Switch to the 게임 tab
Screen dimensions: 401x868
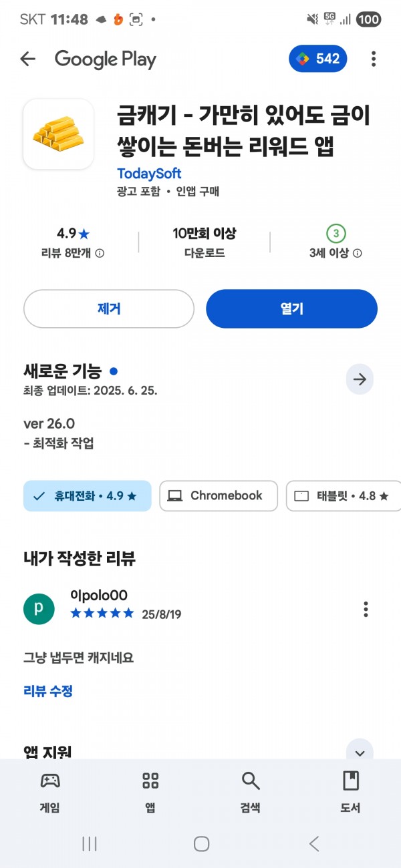(x=50, y=793)
